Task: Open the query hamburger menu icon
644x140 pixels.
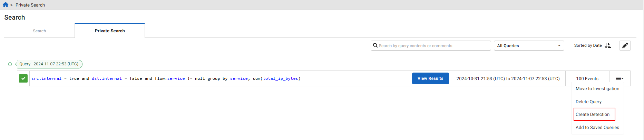Action: pyautogui.click(x=619, y=78)
